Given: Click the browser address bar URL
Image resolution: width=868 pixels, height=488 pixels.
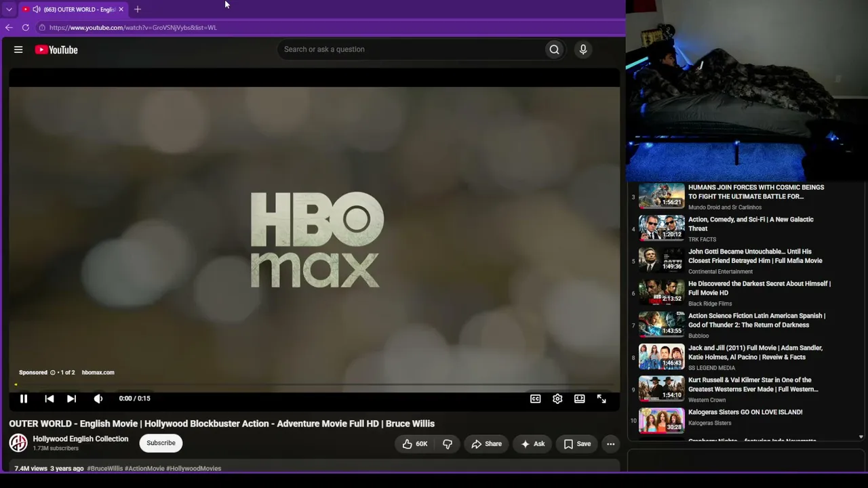Looking at the screenshot, I should click(x=133, y=28).
